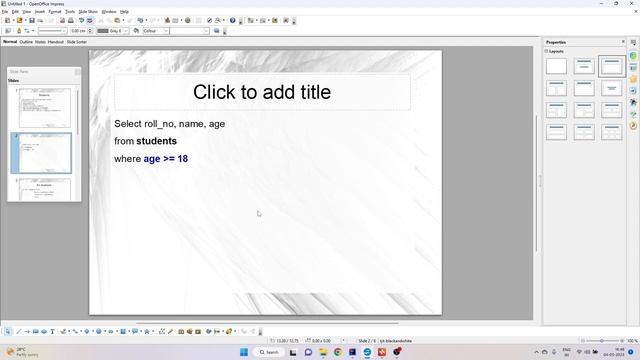
Task: Open the area fill color dropdown
Action: click(x=190, y=31)
